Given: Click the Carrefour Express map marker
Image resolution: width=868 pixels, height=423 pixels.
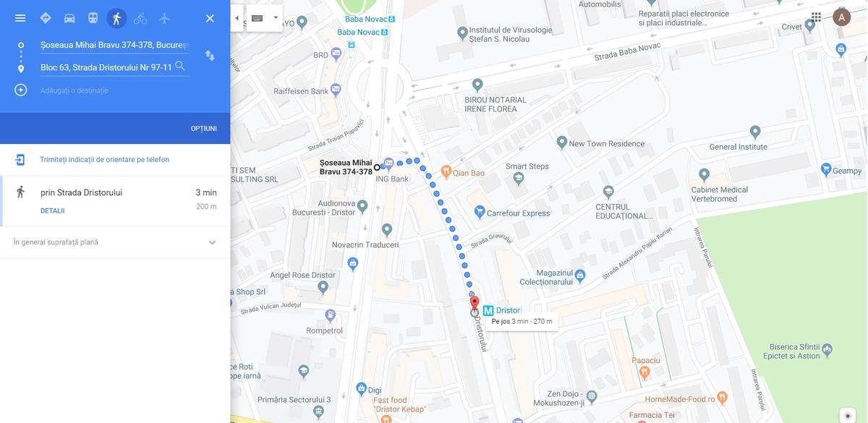Looking at the screenshot, I should click(x=479, y=212).
